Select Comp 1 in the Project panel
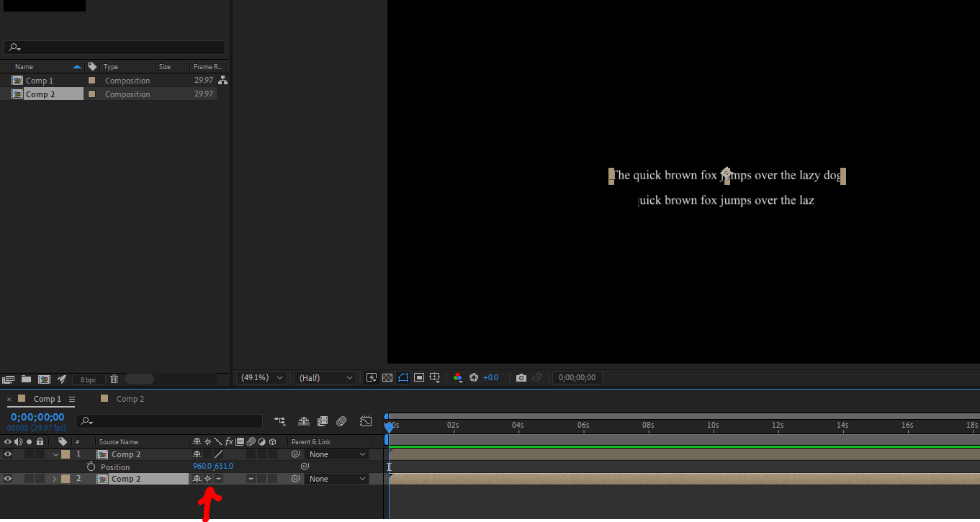The height and width of the screenshot is (522, 980). coord(40,80)
